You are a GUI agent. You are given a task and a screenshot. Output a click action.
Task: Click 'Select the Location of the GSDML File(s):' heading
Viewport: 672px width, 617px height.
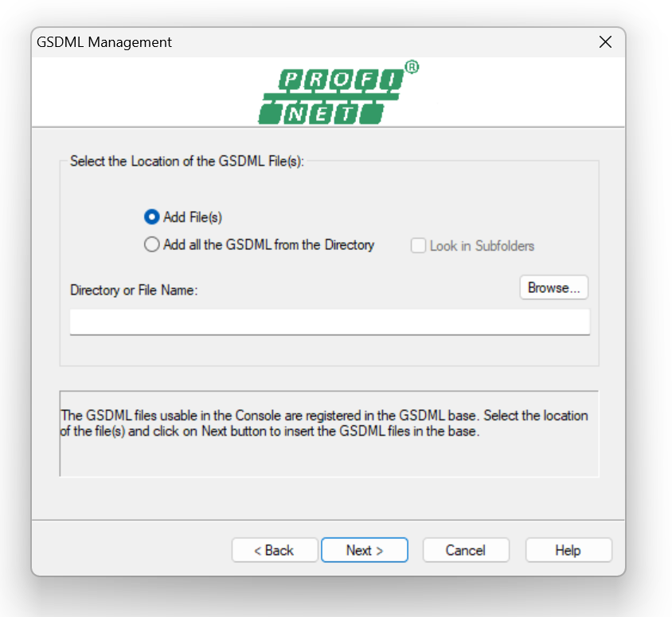pos(187,161)
